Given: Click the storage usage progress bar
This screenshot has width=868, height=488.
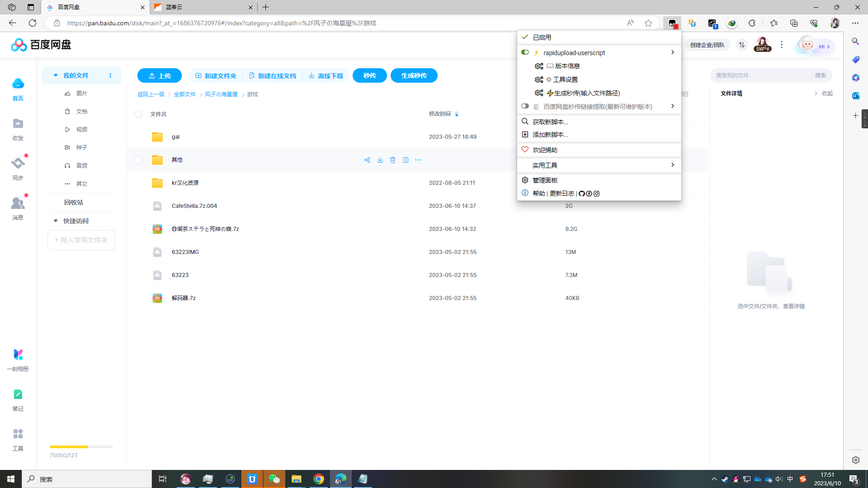Looking at the screenshot, I should pyautogui.click(x=81, y=447).
